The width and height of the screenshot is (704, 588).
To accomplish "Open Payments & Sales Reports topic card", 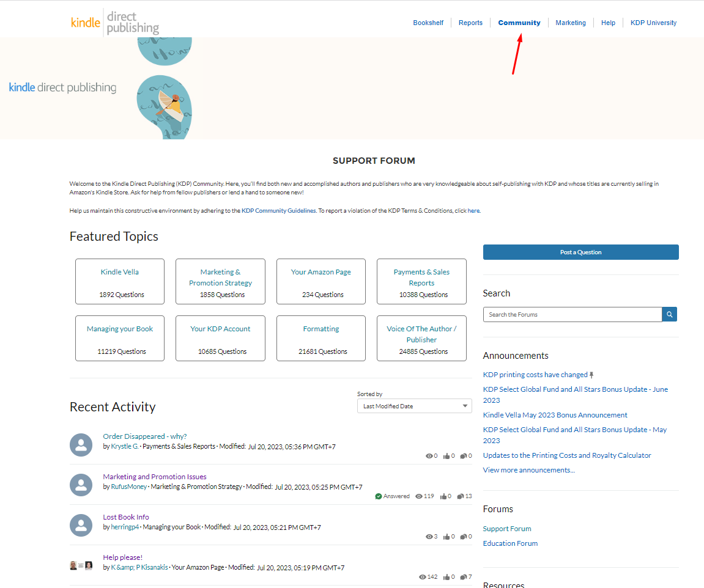I will click(x=421, y=282).
